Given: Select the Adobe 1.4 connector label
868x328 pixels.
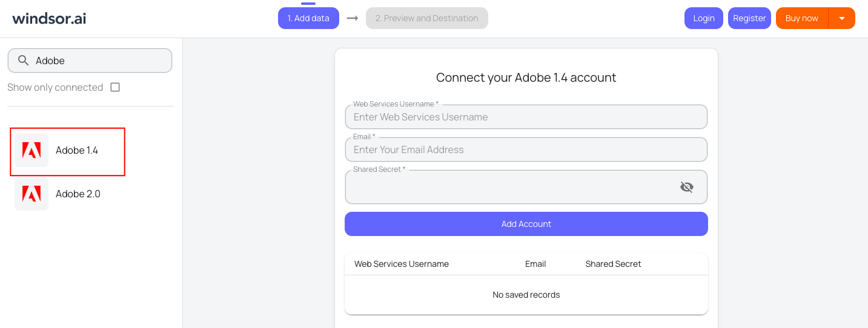Looking at the screenshot, I should pyautogui.click(x=77, y=150).
